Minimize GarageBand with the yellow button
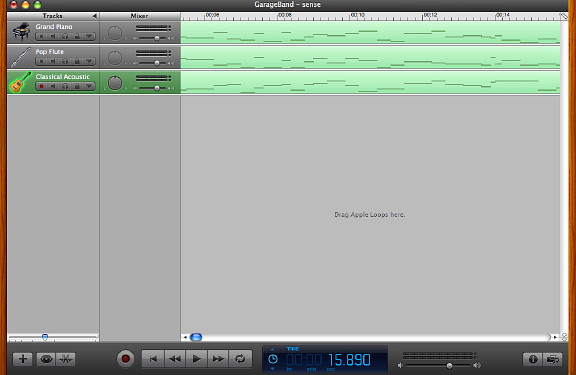 [25, 5]
